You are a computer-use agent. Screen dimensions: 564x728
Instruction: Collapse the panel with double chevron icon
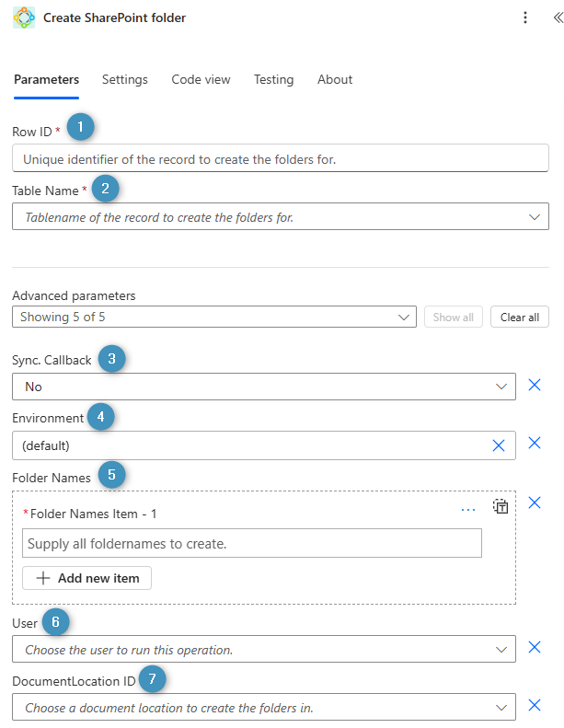coord(557,17)
